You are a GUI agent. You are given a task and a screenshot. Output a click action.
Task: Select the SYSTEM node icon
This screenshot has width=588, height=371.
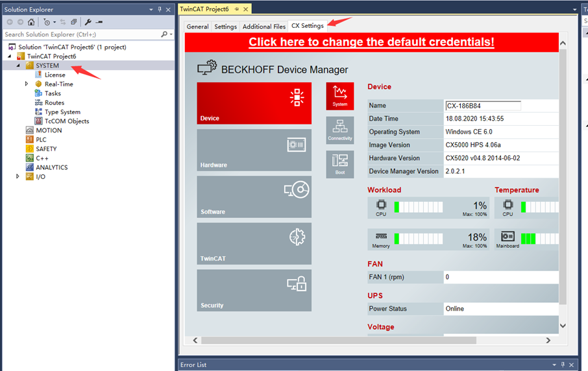coord(30,66)
